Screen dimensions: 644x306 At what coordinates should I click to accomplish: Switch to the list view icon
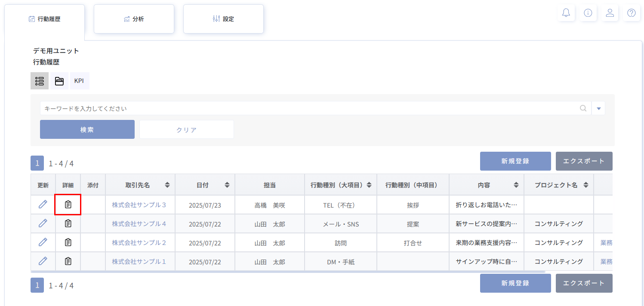40,81
